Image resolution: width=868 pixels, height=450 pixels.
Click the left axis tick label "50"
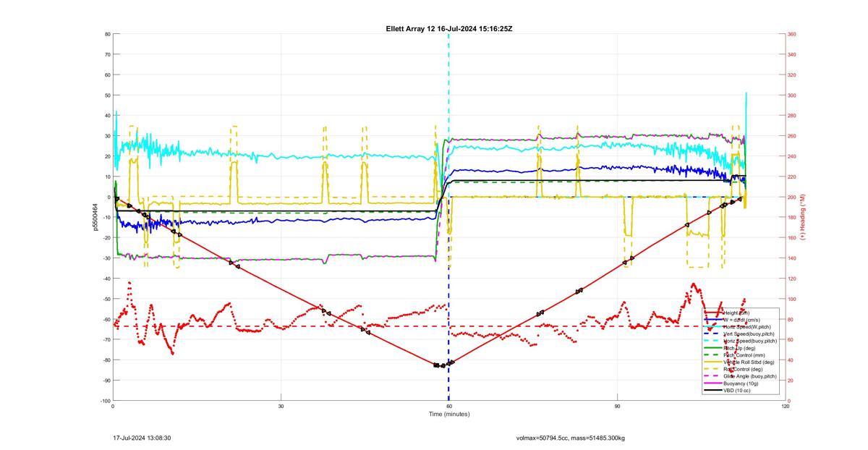tap(107, 95)
